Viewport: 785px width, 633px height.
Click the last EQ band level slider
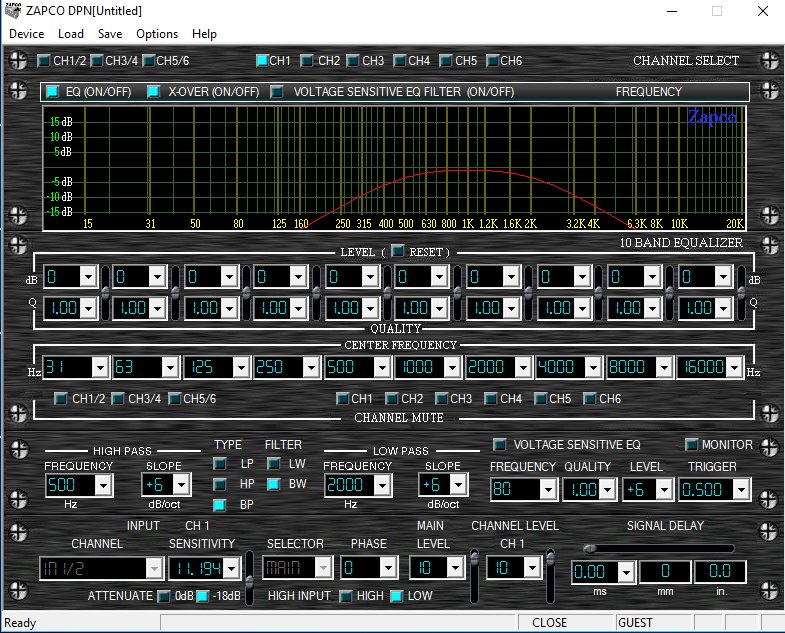[x=741, y=292]
